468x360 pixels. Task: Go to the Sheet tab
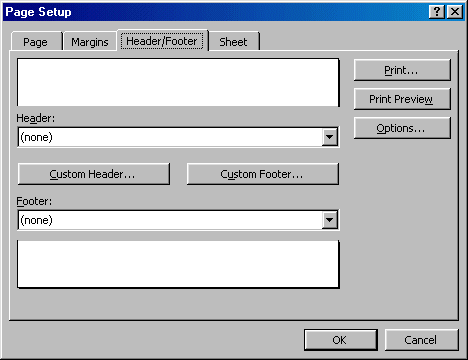point(233,42)
